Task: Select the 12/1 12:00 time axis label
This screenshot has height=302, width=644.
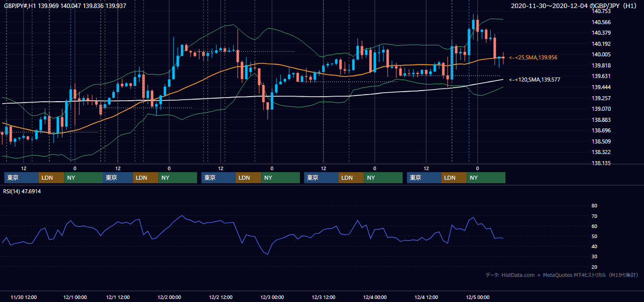Action: point(118,297)
